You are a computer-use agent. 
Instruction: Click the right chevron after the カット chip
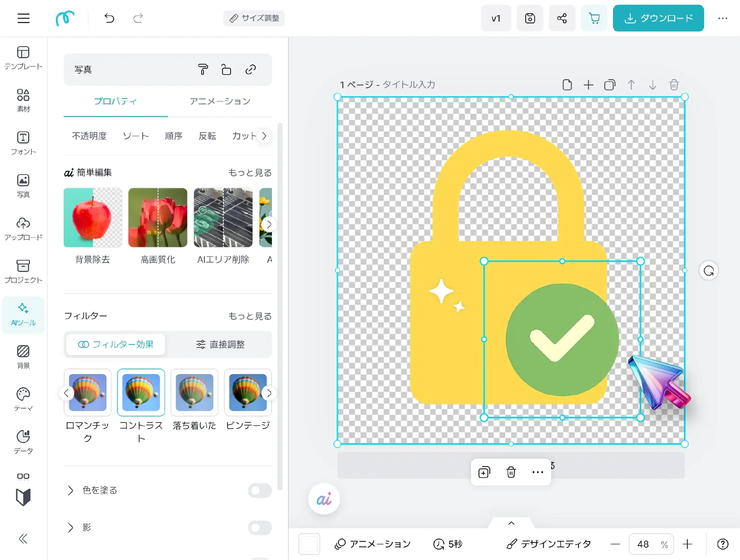pyautogui.click(x=264, y=136)
